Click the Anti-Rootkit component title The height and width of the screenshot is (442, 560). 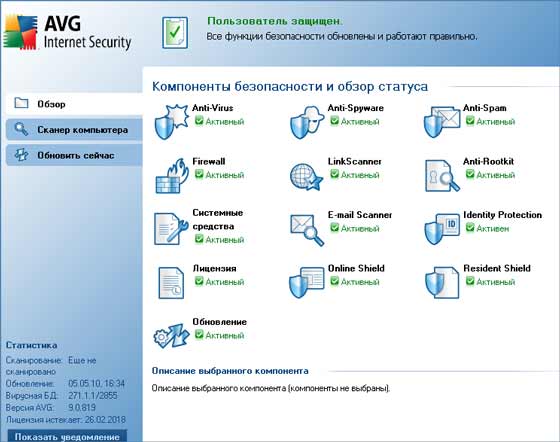[x=488, y=161]
